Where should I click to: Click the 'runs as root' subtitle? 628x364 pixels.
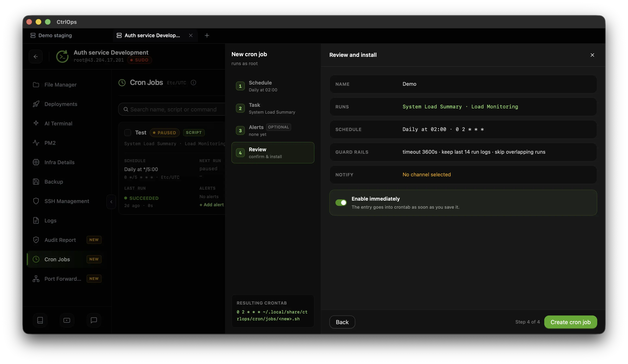tap(245, 63)
